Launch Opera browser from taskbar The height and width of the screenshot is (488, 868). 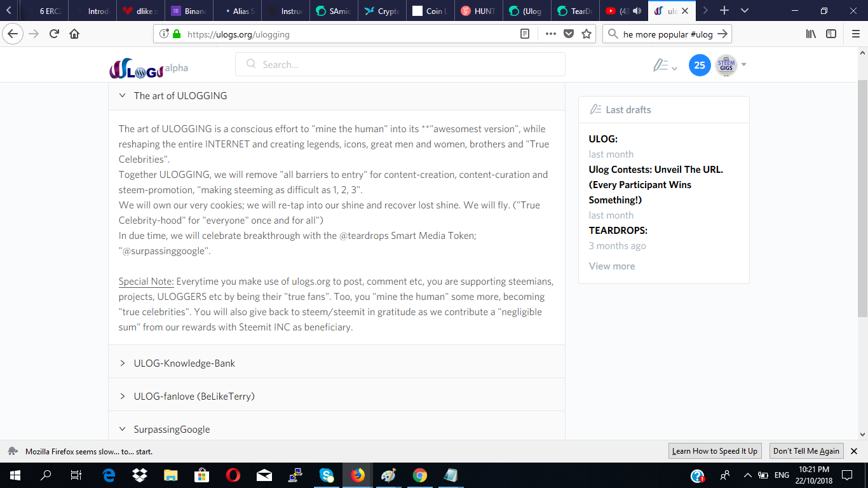(x=233, y=475)
